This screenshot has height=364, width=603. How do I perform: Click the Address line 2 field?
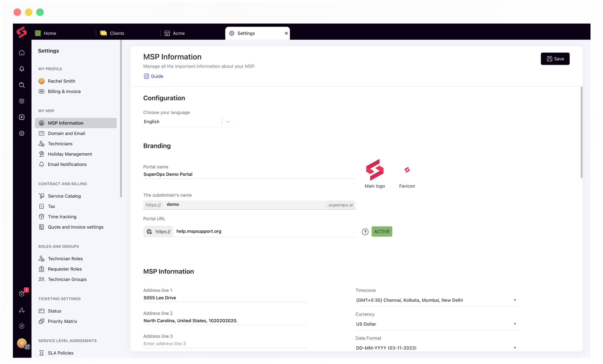tap(225, 321)
